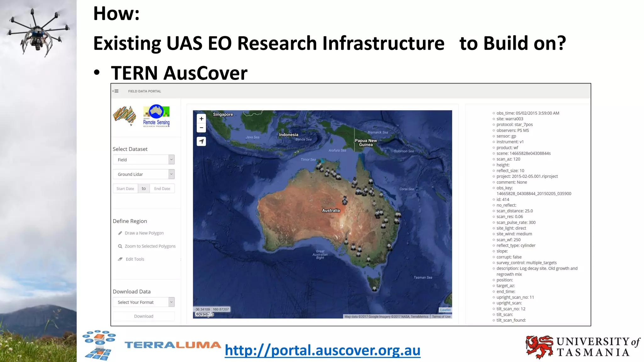Open the Ground Lidar dropdown

(x=144, y=174)
